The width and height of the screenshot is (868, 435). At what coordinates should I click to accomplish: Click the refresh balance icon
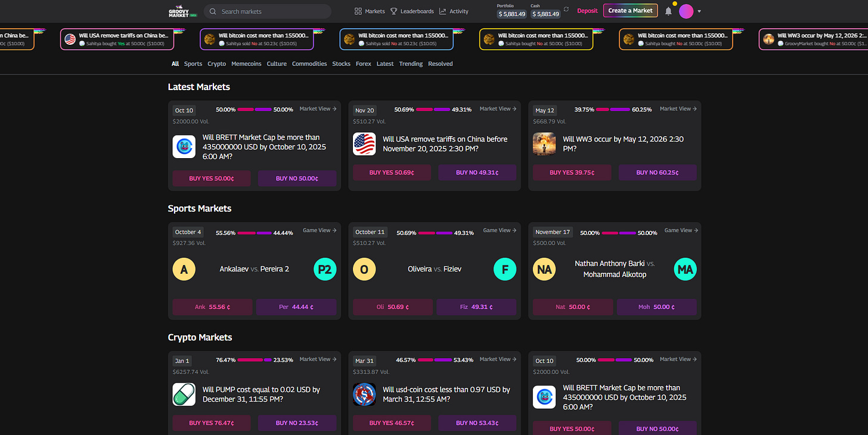(x=566, y=10)
